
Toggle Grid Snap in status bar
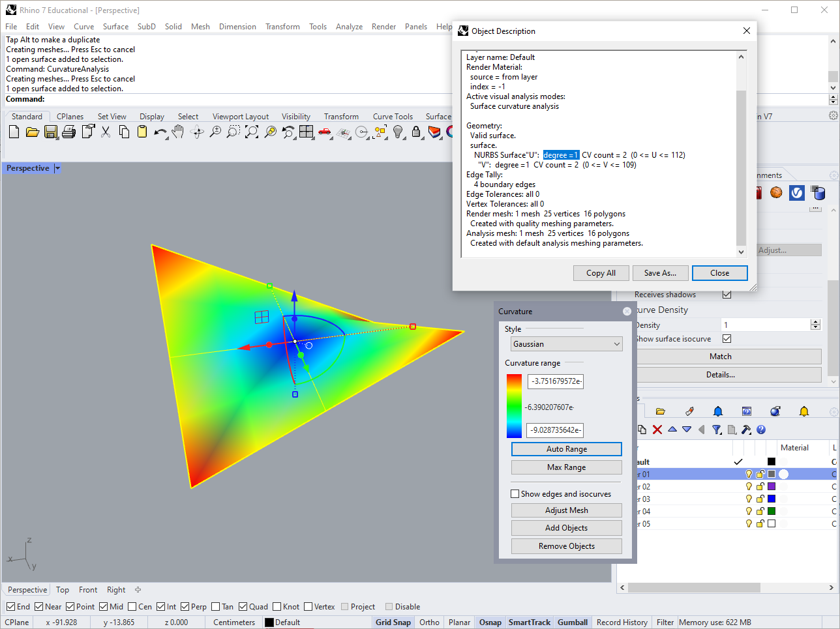click(x=393, y=622)
